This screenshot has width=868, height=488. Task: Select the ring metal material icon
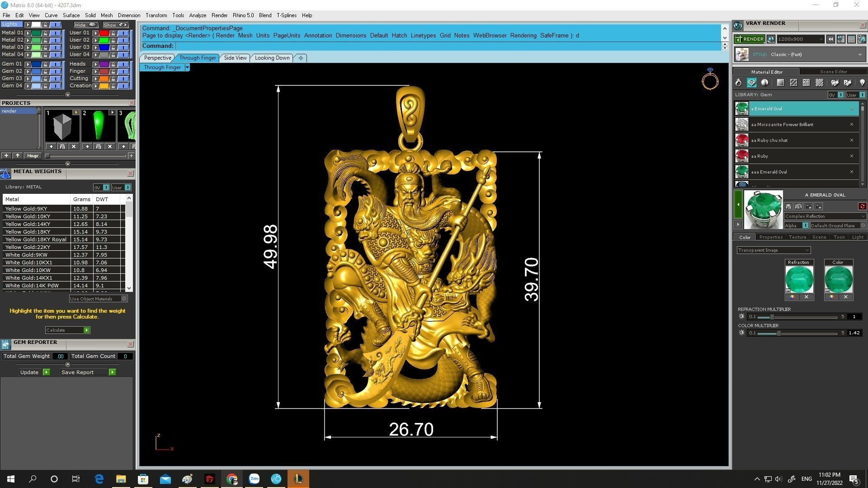click(x=738, y=83)
